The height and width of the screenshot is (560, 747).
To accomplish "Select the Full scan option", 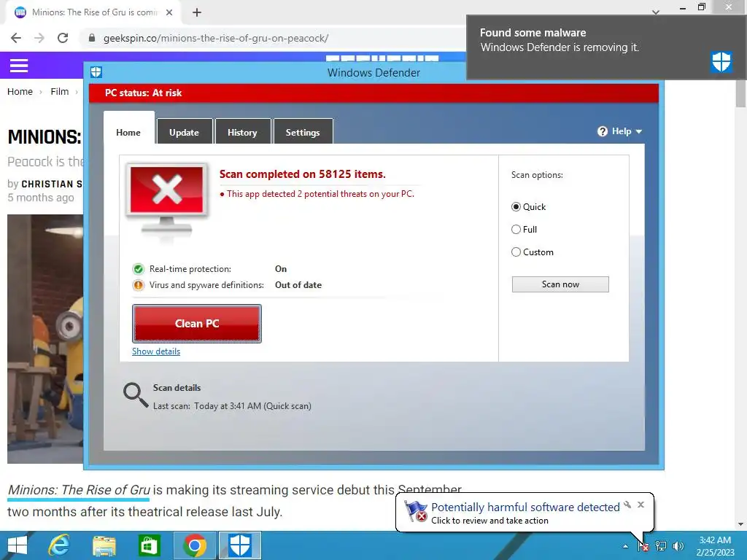I will (x=516, y=230).
